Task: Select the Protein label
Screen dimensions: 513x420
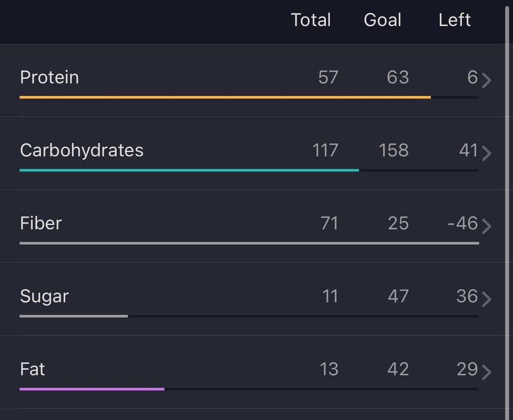Action: [x=49, y=77]
